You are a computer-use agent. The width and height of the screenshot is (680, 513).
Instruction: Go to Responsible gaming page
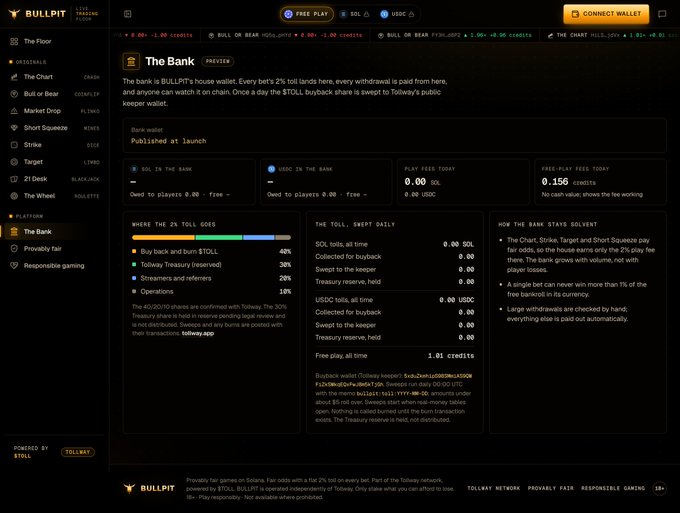55,265
